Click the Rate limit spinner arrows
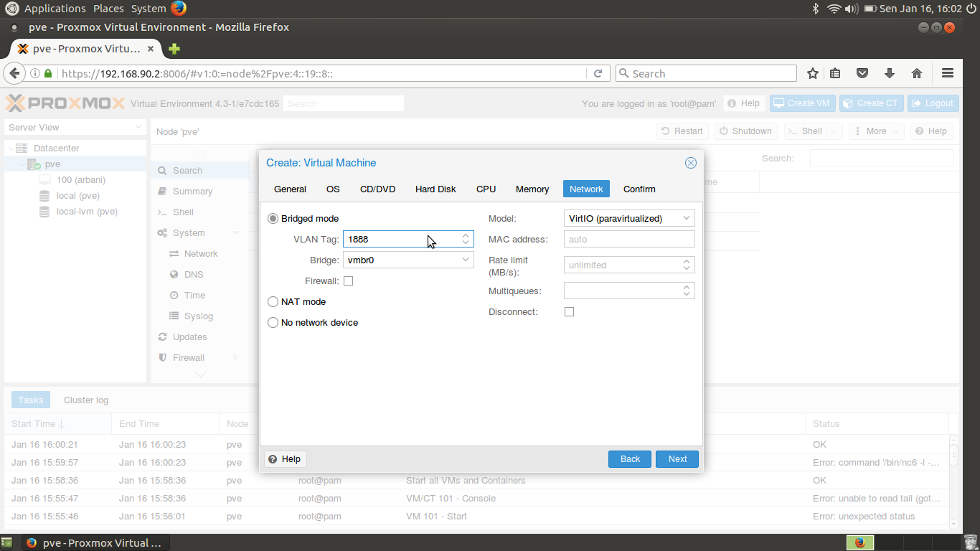The image size is (980, 551). [687, 265]
